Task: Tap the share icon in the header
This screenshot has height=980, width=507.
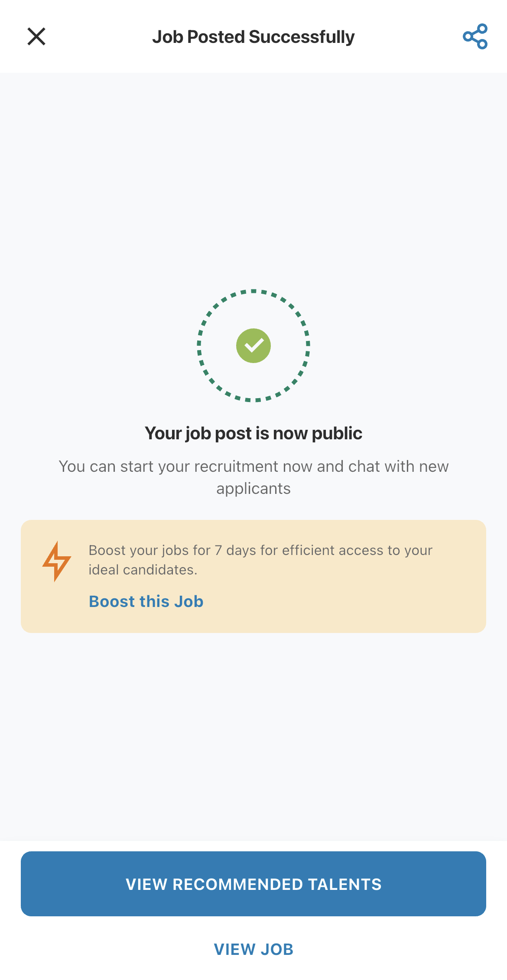Action: tap(475, 36)
